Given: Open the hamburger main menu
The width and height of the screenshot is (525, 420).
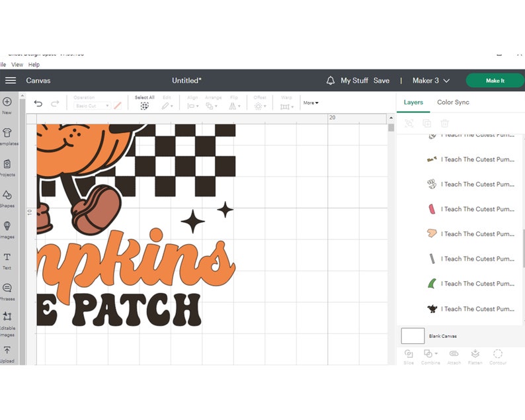Looking at the screenshot, I should 11,81.
